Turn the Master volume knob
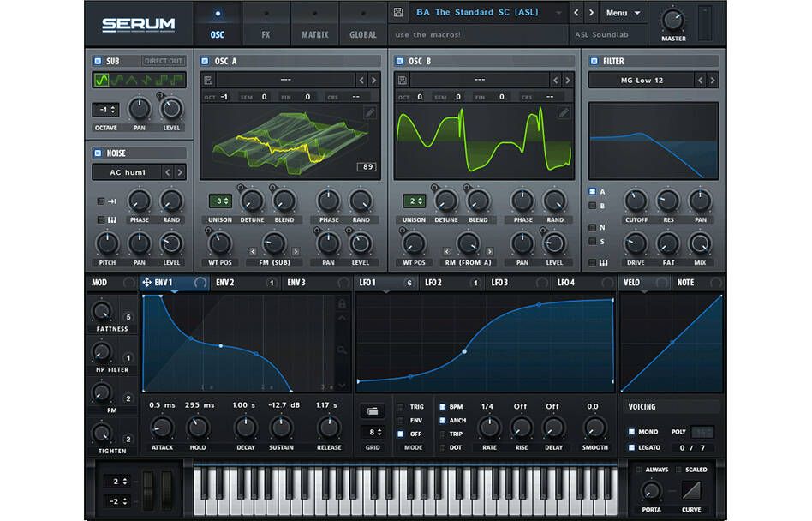The image size is (812, 521). (x=672, y=21)
